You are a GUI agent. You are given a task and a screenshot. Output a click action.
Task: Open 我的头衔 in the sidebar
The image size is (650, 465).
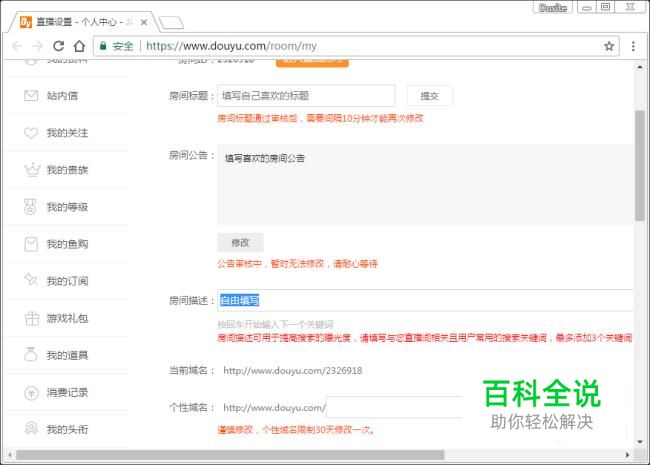66,429
